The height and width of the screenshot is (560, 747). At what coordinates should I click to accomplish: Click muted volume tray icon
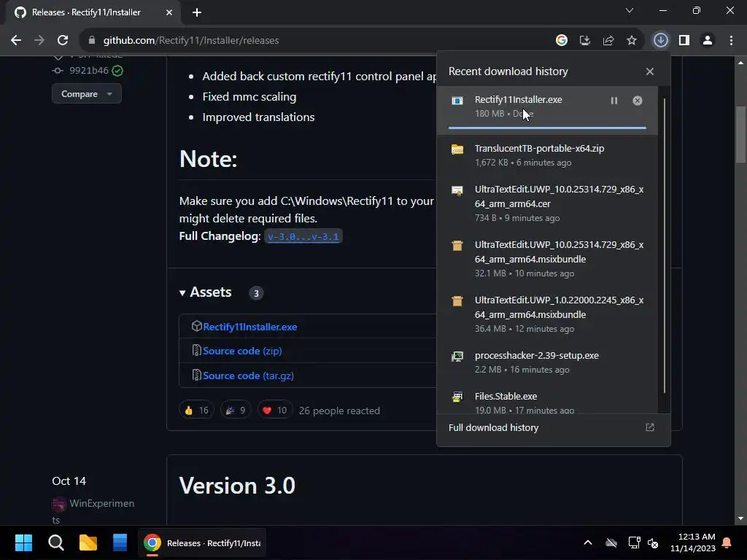click(653, 542)
